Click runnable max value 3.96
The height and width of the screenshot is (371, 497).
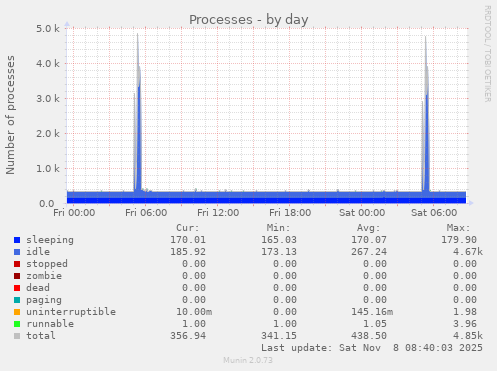coord(465,324)
